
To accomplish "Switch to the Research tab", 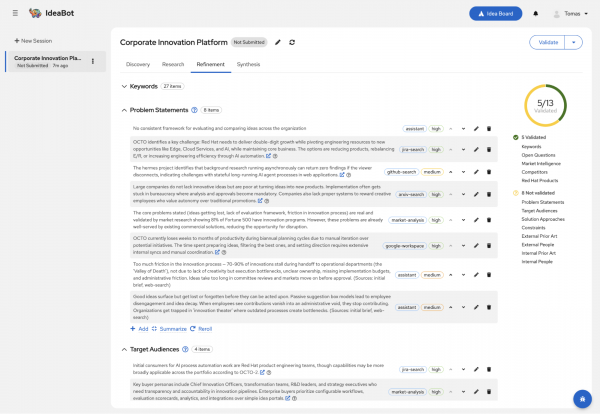I will (x=173, y=64).
